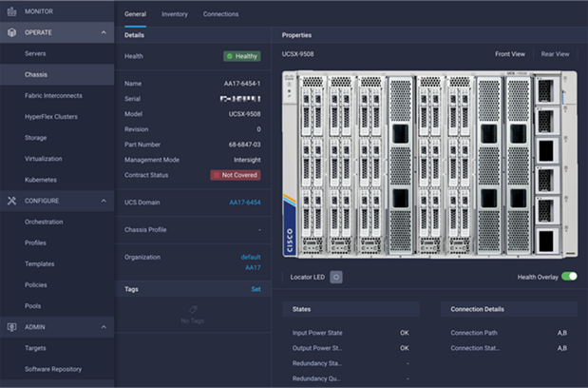Viewport: 588px width, 388px height.
Task: Open the AA17-6454 UCS Domain link
Action: [x=245, y=203]
